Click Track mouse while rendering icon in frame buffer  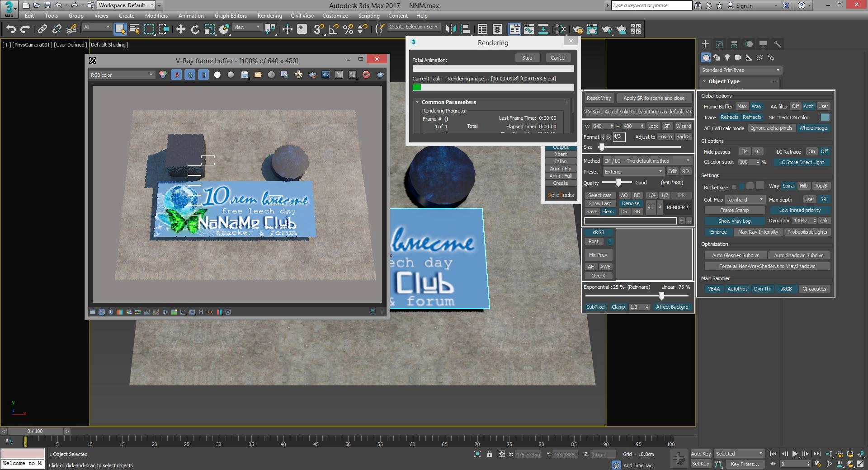point(298,75)
